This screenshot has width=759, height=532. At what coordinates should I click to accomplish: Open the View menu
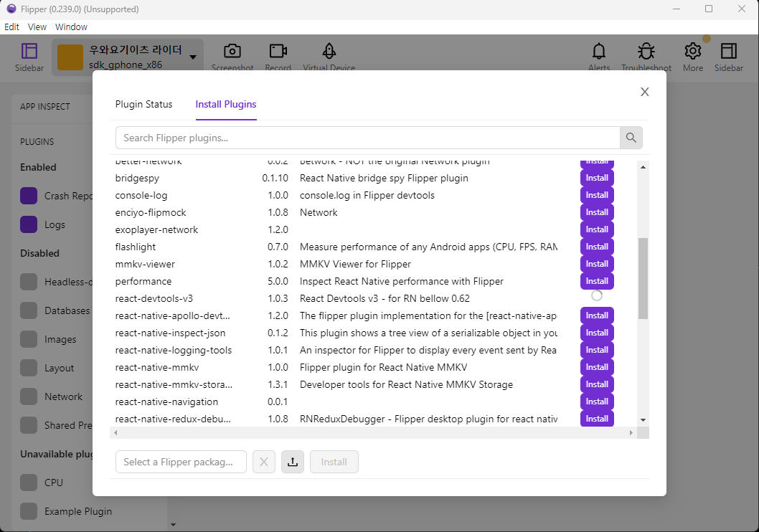coord(37,27)
